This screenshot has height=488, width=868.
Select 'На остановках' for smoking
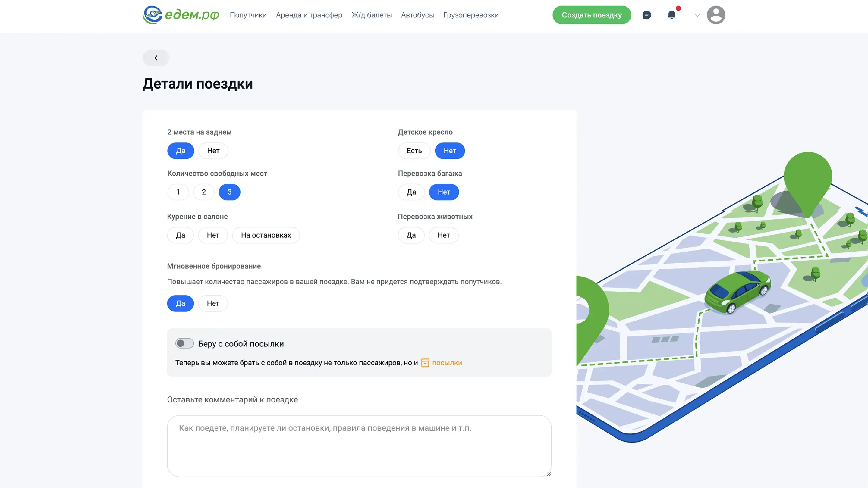[x=266, y=235]
